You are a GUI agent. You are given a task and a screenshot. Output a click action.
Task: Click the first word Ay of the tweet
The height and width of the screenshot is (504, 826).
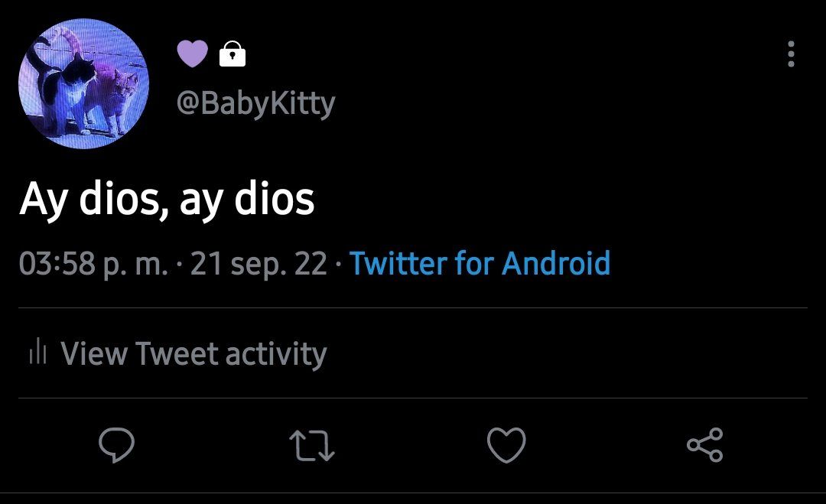click(x=43, y=200)
